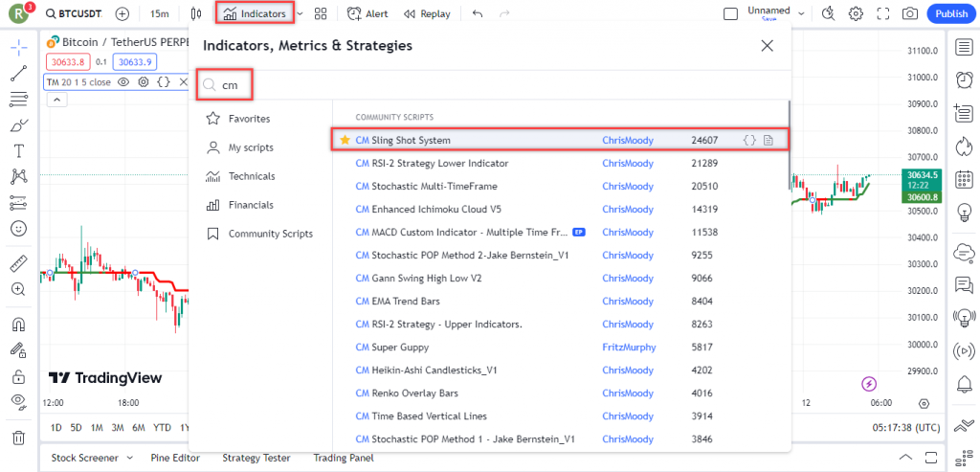Collapse the bottom panel chevron
This screenshot has height=472, width=980.
[906, 457]
